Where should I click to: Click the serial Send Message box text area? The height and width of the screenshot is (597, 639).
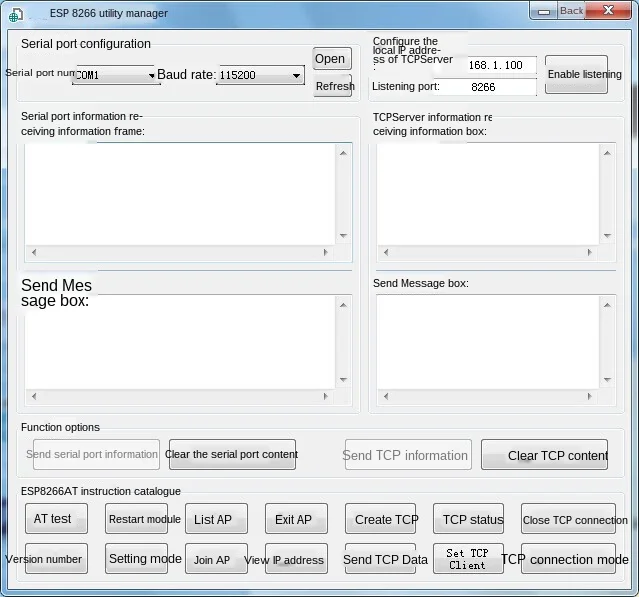coord(180,342)
